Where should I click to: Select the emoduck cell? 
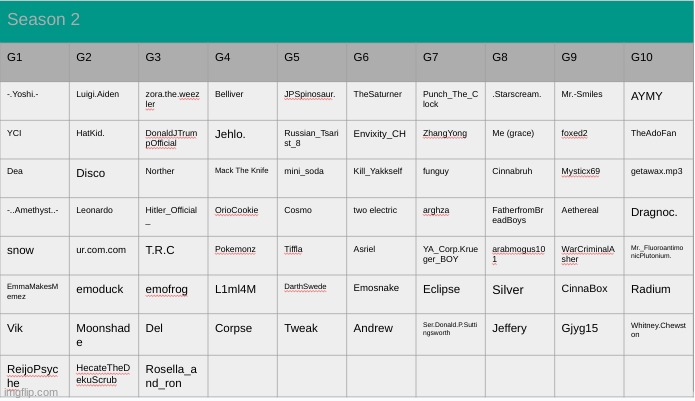coord(104,294)
